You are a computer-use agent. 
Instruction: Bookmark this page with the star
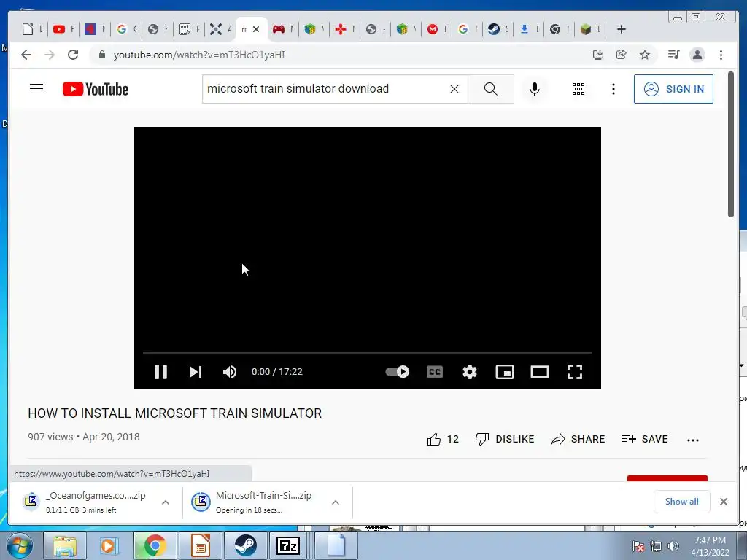[x=645, y=55]
